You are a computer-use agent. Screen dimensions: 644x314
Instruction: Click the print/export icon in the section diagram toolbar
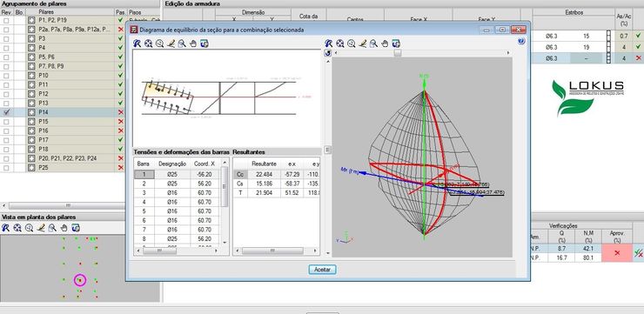point(205,43)
